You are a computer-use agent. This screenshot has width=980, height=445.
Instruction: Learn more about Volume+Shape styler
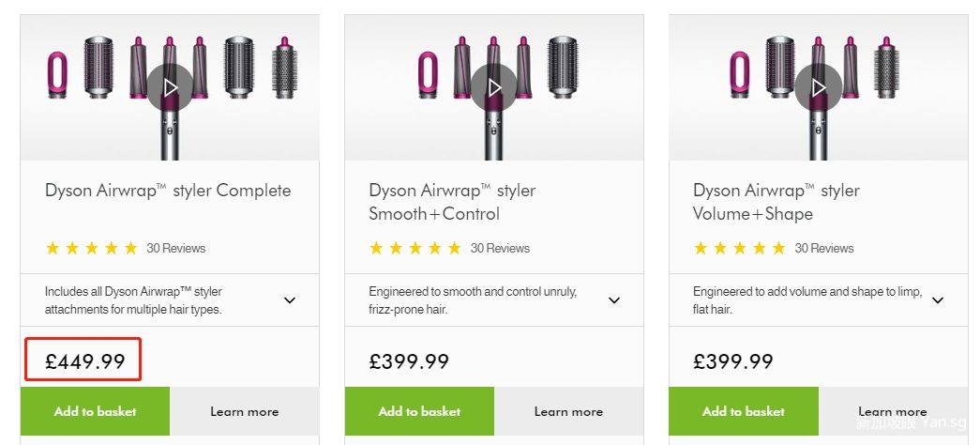tap(892, 411)
